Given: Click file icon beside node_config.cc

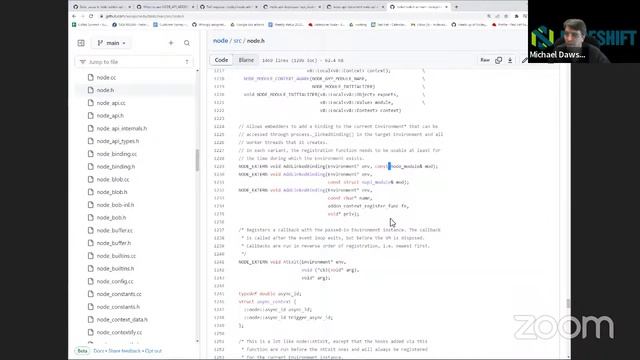Looking at the screenshot, I should click(x=91, y=281).
